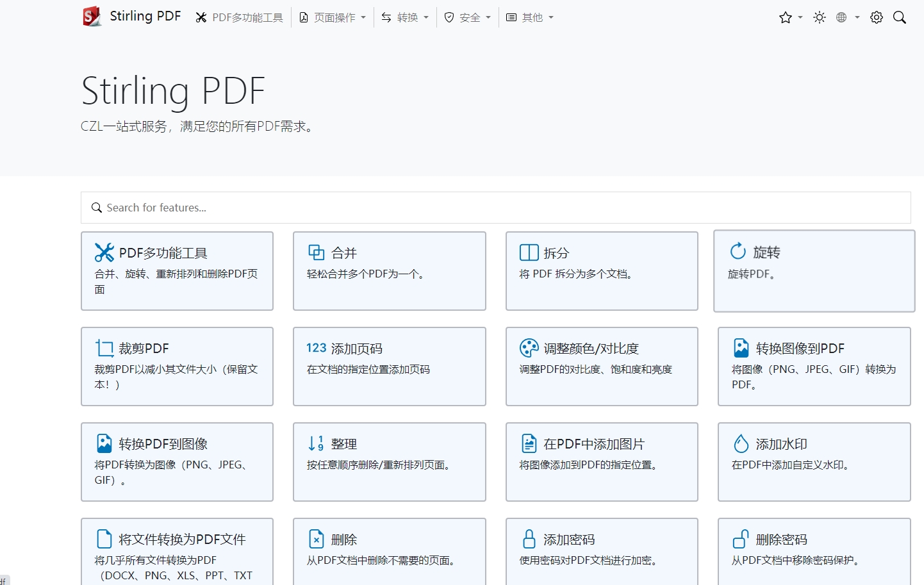This screenshot has width=924, height=585.
Task: Click text 按任意顺序删除/重新排列页面。
Action: [381, 465]
